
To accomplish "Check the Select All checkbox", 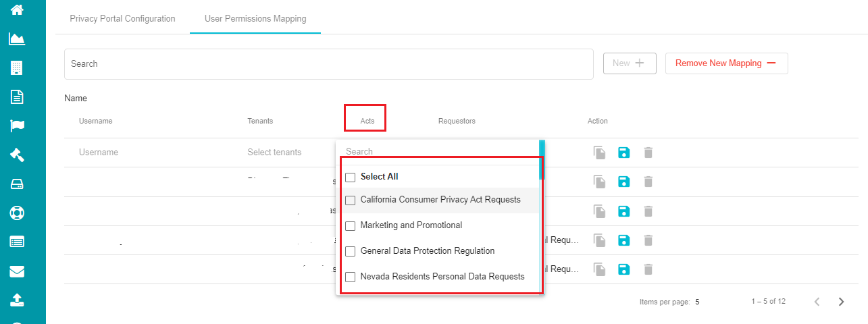I will [350, 177].
